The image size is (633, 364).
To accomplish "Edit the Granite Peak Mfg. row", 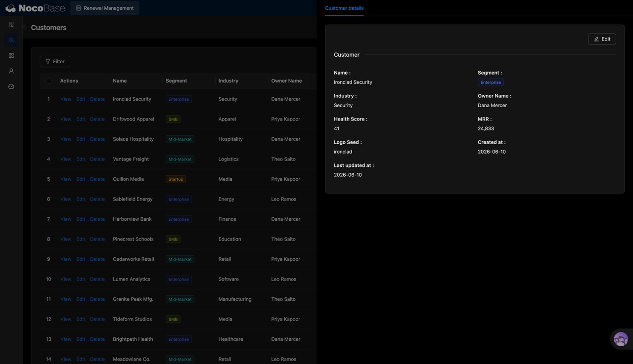I will [x=81, y=299].
